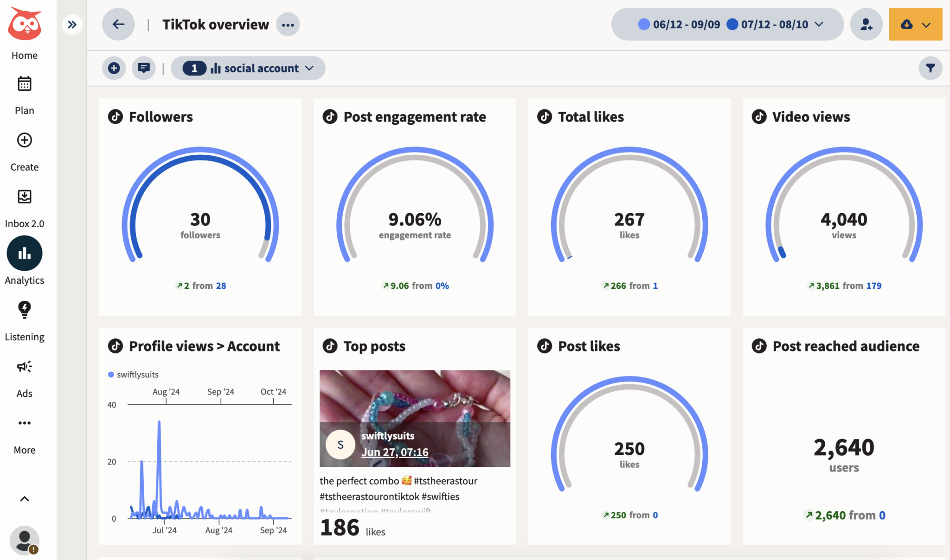Click the S avatar on top post

tap(340, 445)
